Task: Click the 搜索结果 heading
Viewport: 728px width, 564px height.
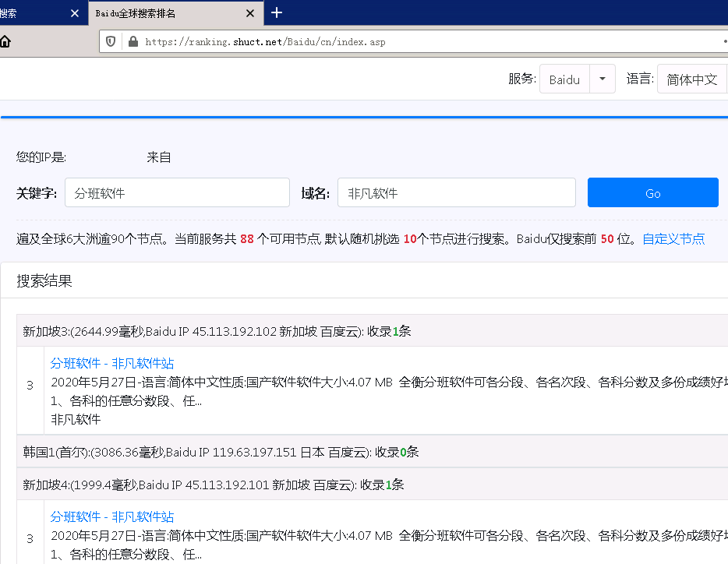Action: pyautogui.click(x=44, y=281)
